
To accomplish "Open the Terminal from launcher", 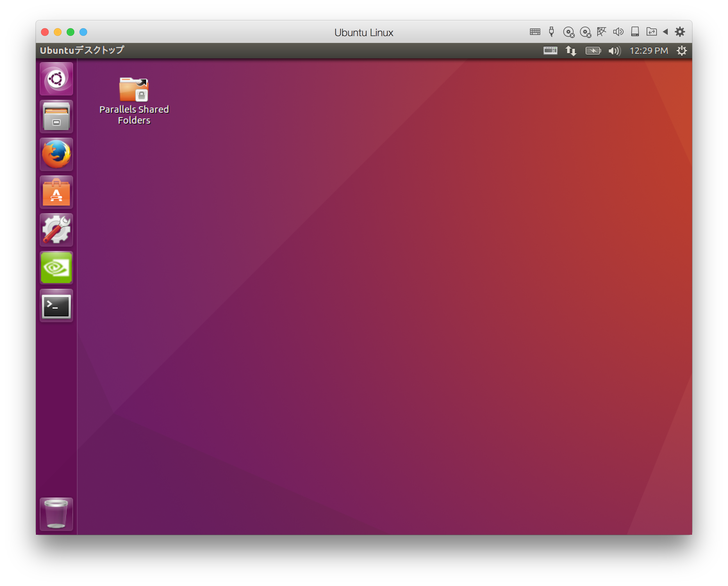I will click(x=56, y=306).
